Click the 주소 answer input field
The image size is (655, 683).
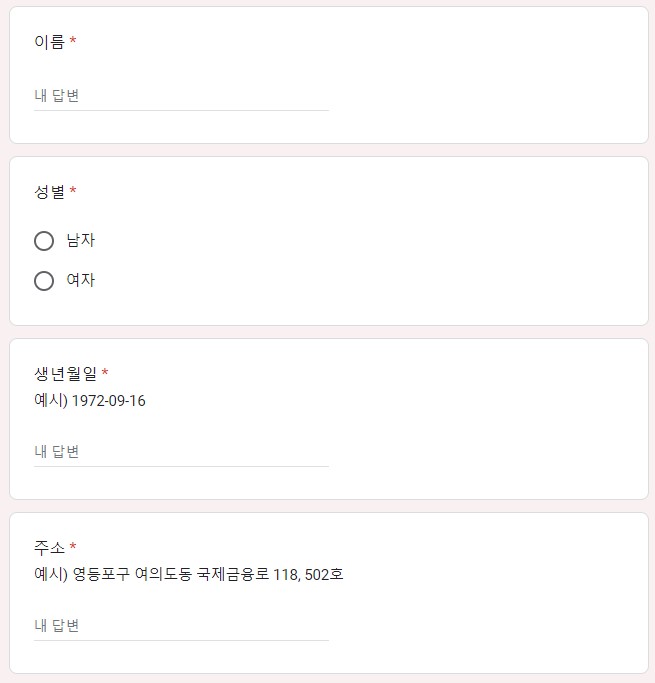[180, 626]
